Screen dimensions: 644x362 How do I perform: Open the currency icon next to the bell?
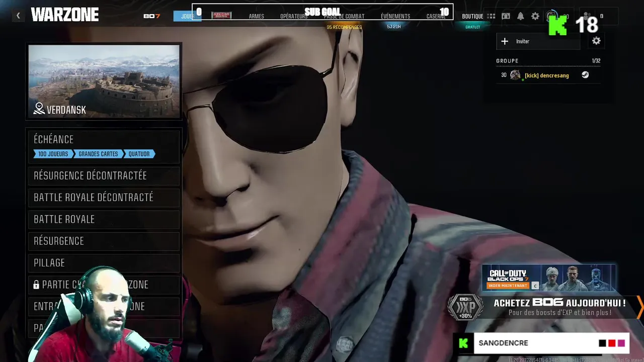(x=506, y=16)
